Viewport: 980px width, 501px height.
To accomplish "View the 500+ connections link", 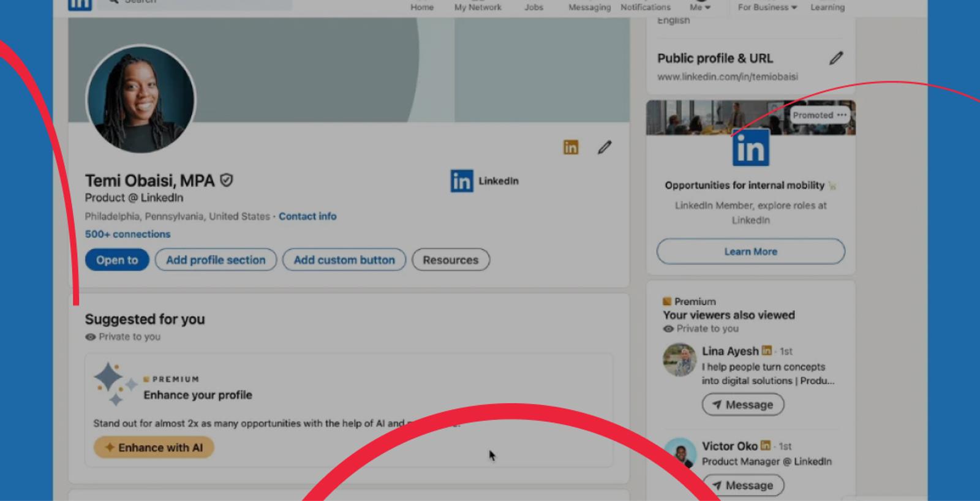I will (x=127, y=234).
